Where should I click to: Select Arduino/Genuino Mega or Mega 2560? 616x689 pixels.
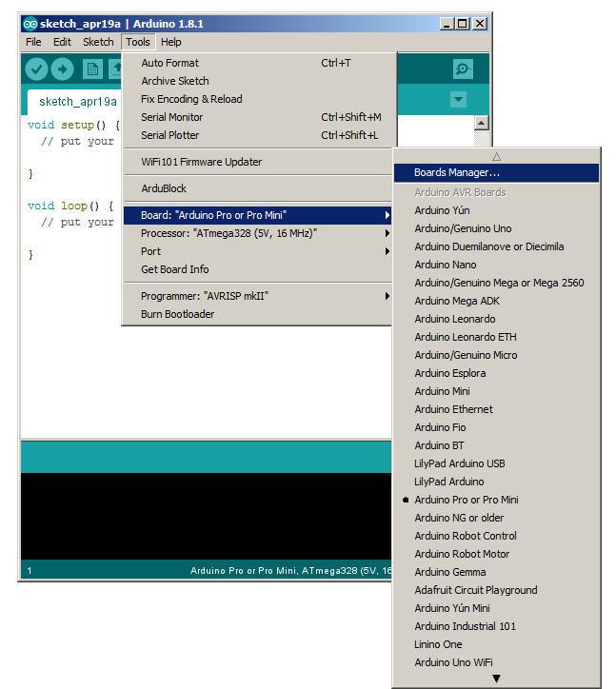496,283
